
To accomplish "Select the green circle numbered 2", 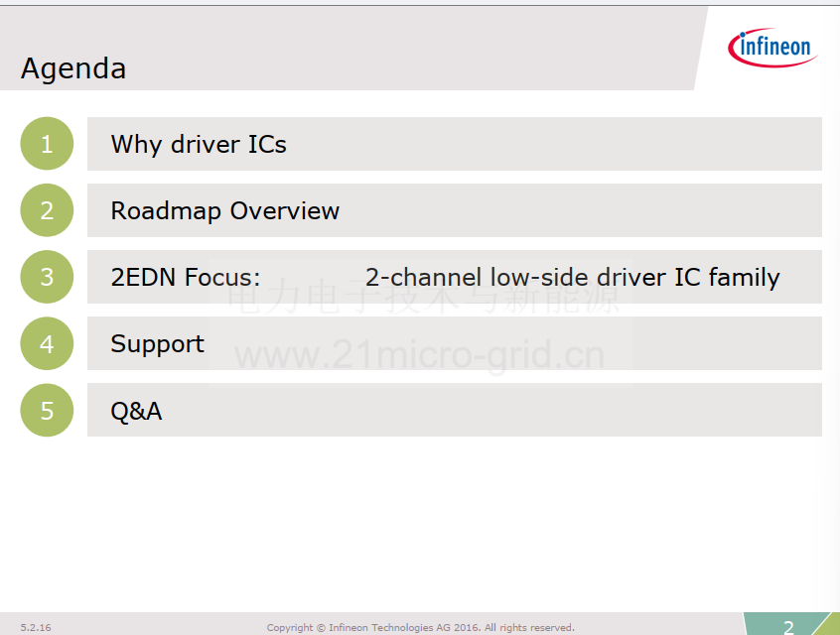I will 47,210.
